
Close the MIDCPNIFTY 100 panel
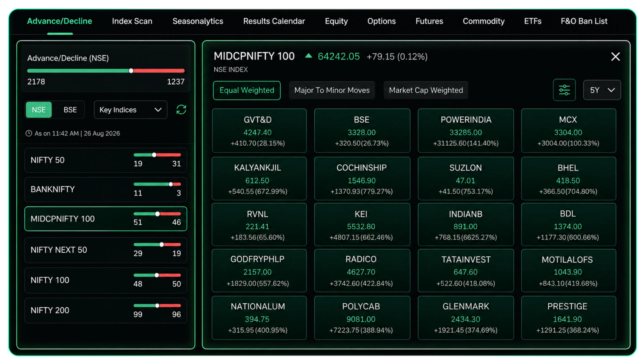615,56
